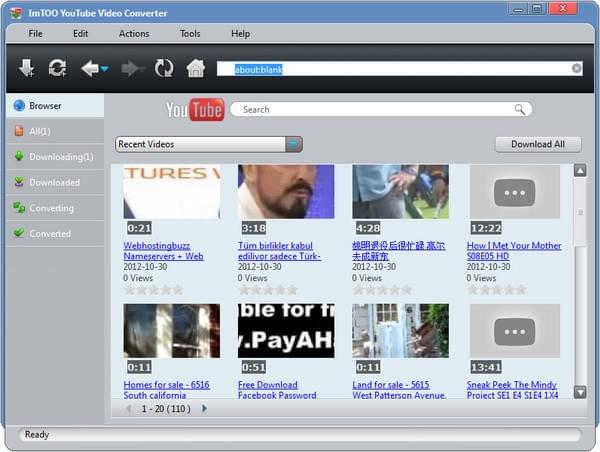Click the magnifier search icon

coord(519,109)
